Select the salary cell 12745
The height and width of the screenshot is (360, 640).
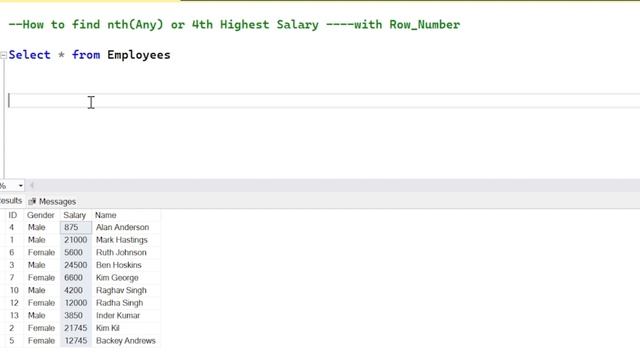click(76, 341)
